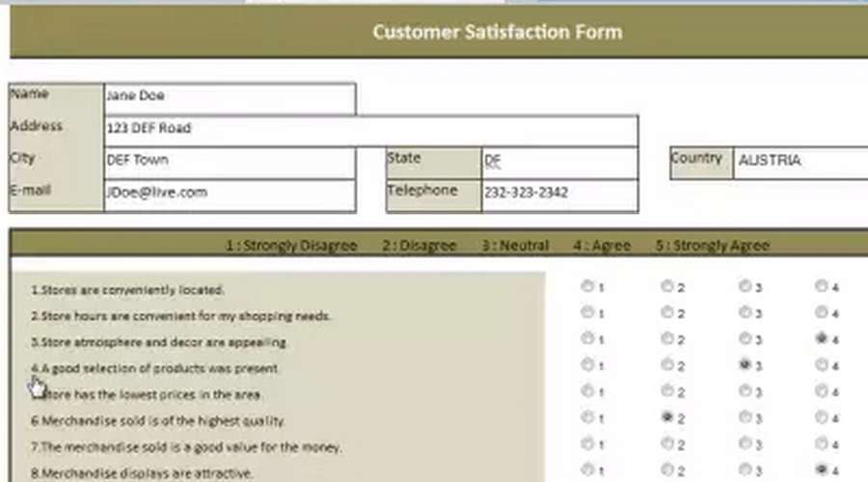The height and width of the screenshot is (482, 868).
Task: Select rating 3 for question 1 stores conveniently located
Action: 746,286
